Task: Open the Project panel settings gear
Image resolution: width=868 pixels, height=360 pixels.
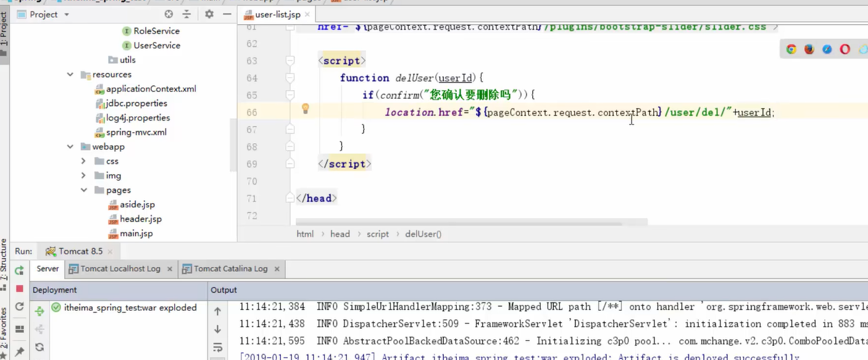Action: click(x=209, y=14)
